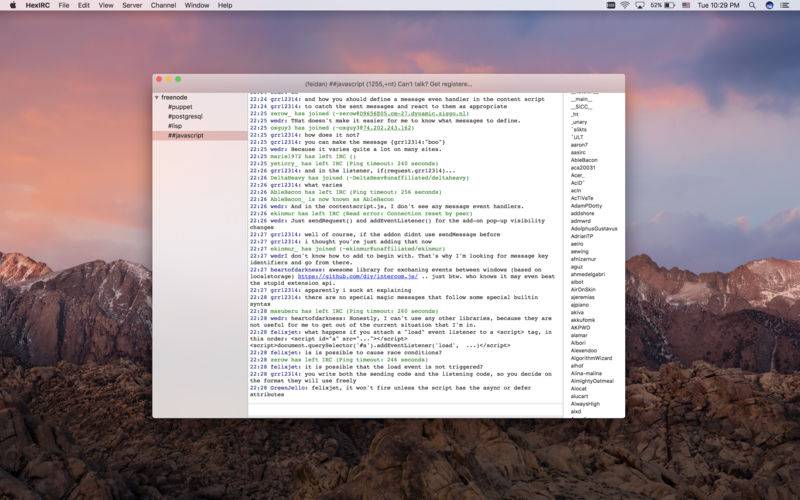Image resolution: width=800 pixels, height=500 pixels.
Task: Zoom HexIRC window with green button
Action: [x=178, y=79]
